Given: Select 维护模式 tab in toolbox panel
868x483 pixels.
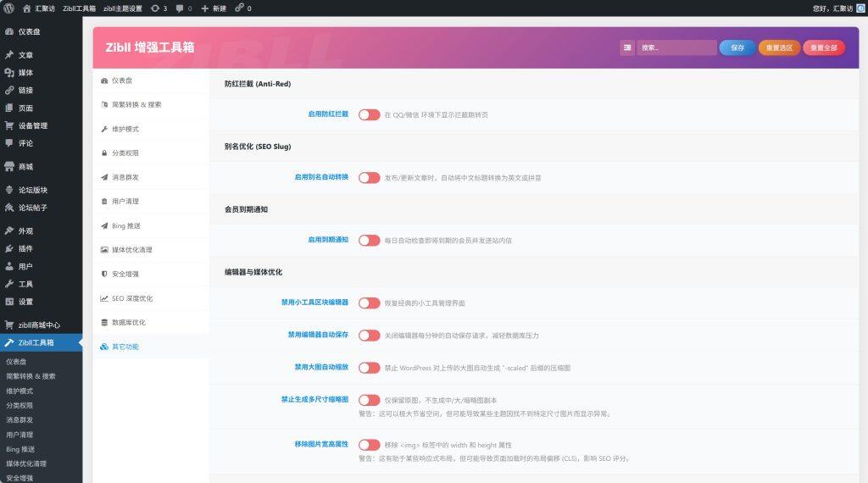Looking at the screenshot, I should coord(151,129).
